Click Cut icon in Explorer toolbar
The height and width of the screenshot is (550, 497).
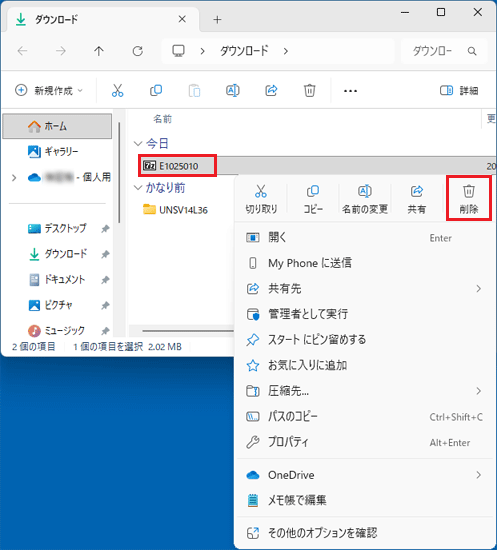coord(117,90)
